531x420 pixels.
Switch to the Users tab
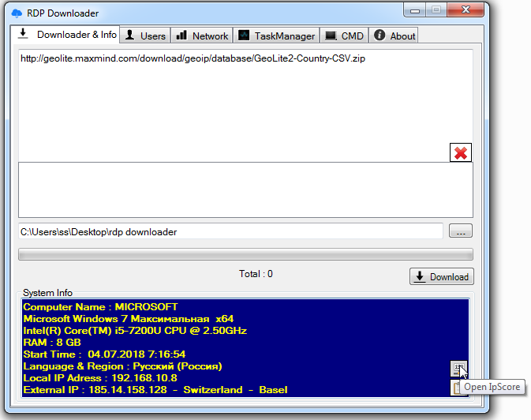[145, 36]
